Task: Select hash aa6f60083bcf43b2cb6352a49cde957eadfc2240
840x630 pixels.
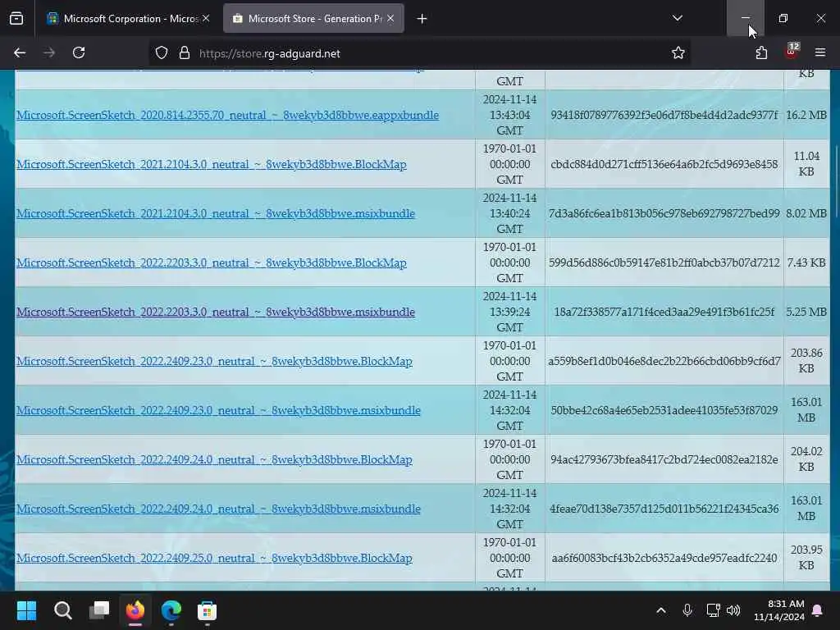Action: point(664,558)
